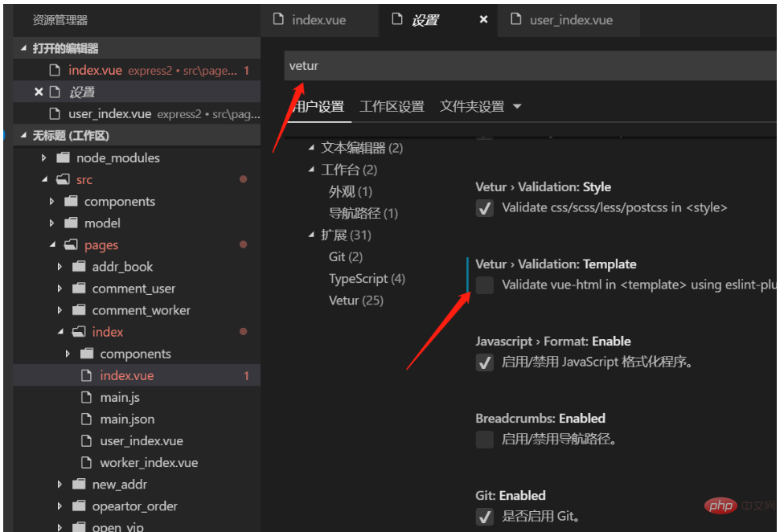Collapse the 打开的编辑器 section
Screen dimensions: 784x532
click(23, 48)
